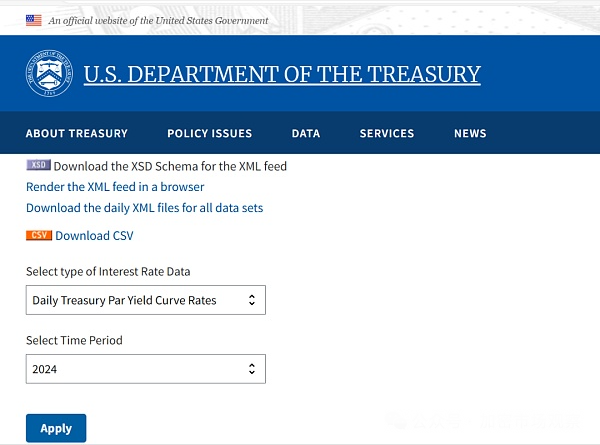Image resolution: width=600 pixels, height=445 pixels.
Task: Click the official website of the United States Government text
Action: (159, 20)
